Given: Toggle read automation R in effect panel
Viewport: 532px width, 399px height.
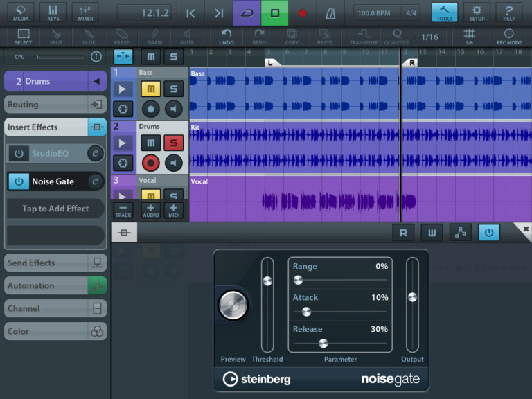Looking at the screenshot, I should pos(403,233).
